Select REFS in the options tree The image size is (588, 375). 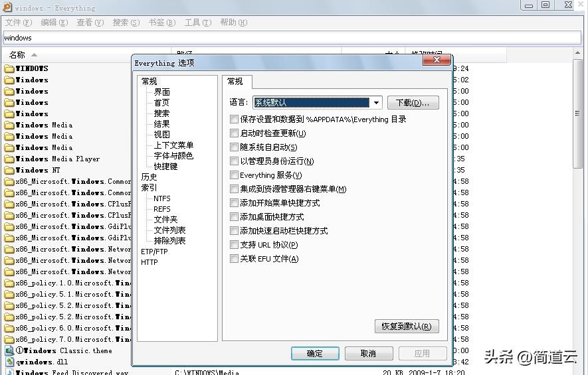[162, 209]
